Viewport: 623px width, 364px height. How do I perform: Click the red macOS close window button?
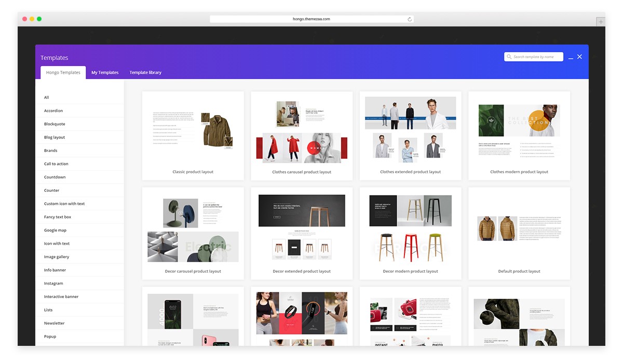point(24,19)
